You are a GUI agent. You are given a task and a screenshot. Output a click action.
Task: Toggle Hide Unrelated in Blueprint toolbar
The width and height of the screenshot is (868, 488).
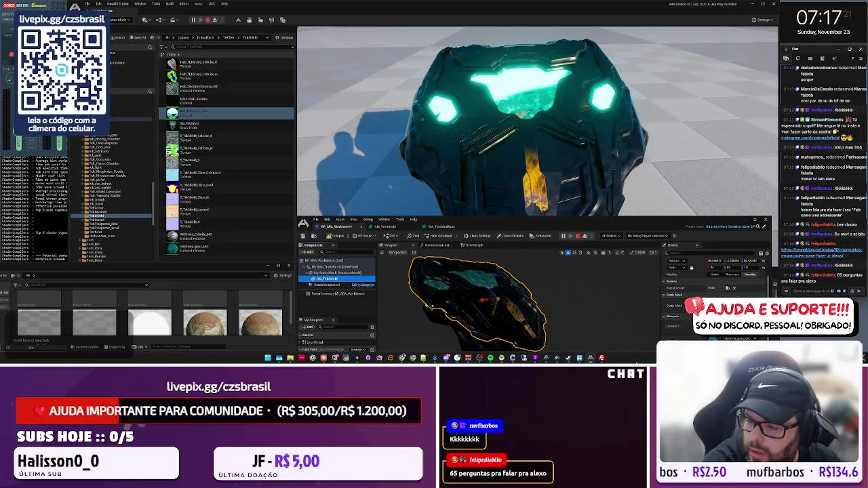(438, 236)
